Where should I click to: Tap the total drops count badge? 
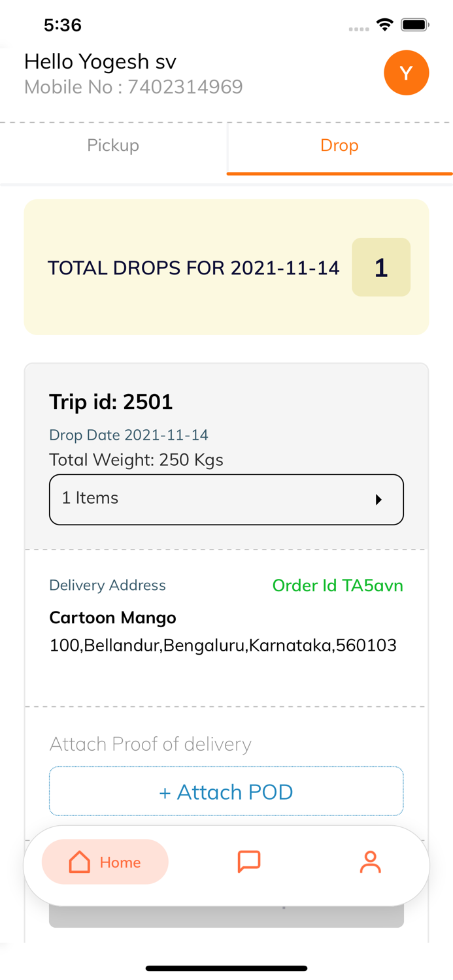[x=381, y=267]
